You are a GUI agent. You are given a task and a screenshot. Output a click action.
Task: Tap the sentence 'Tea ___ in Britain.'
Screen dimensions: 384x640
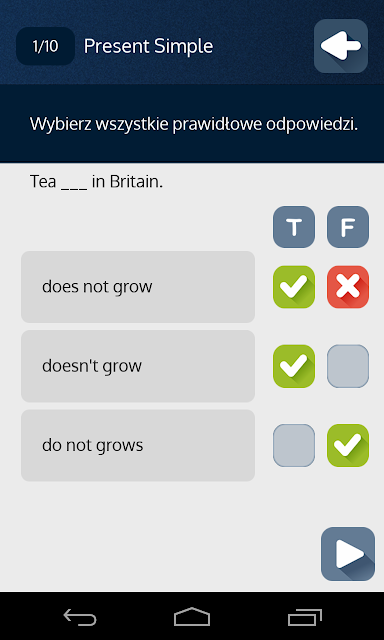point(96,181)
